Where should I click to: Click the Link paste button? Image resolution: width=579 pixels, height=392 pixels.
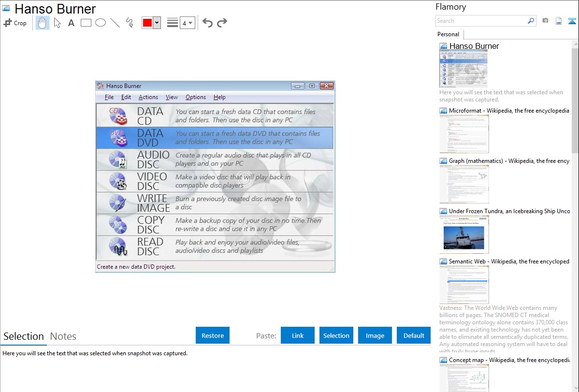[x=298, y=335]
